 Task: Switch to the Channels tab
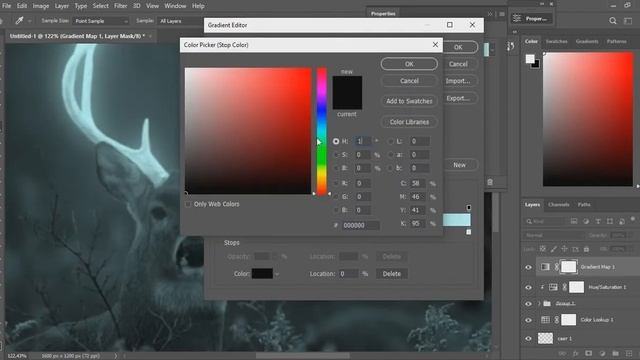pyautogui.click(x=559, y=204)
